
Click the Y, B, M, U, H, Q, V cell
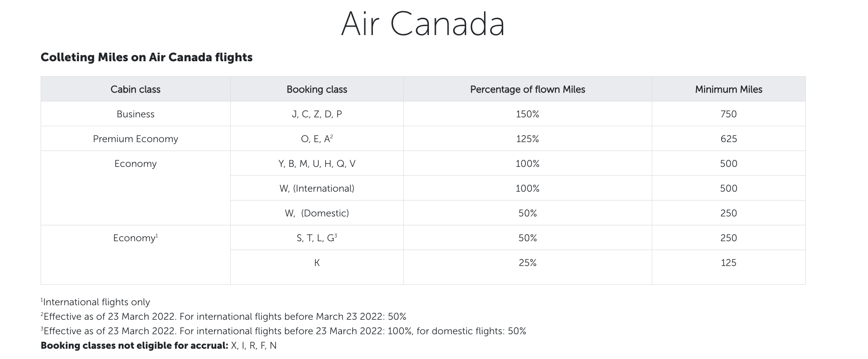(x=317, y=164)
